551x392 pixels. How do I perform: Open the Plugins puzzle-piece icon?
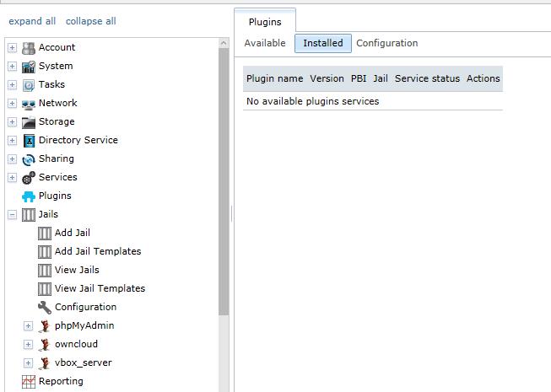click(29, 196)
